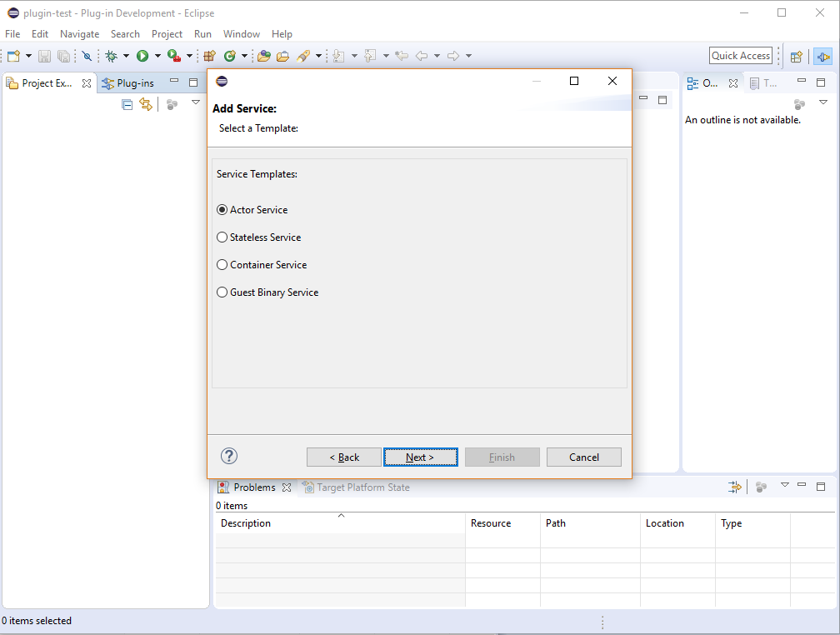Image resolution: width=840 pixels, height=635 pixels.
Task: Open the New Plug-in Project wizard icon
Action: pos(208,55)
